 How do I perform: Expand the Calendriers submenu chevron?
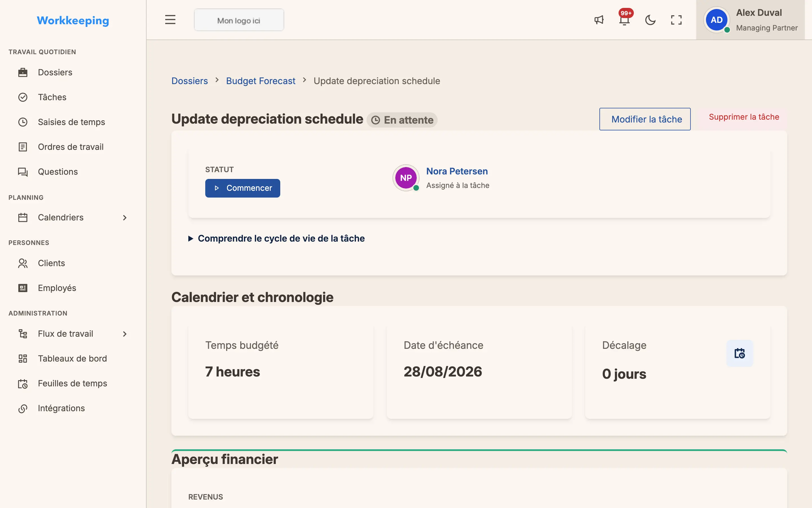click(x=125, y=218)
